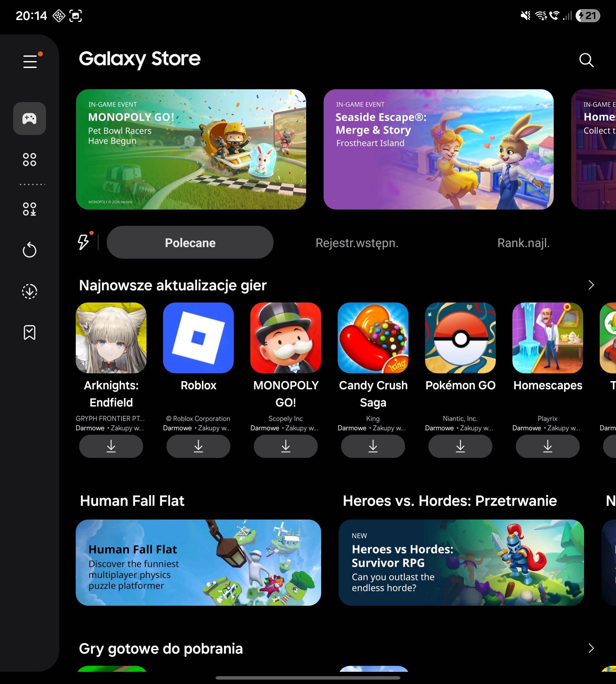Tap the lightning bolt instant plays icon
The image size is (616, 684).
pos(83,242)
